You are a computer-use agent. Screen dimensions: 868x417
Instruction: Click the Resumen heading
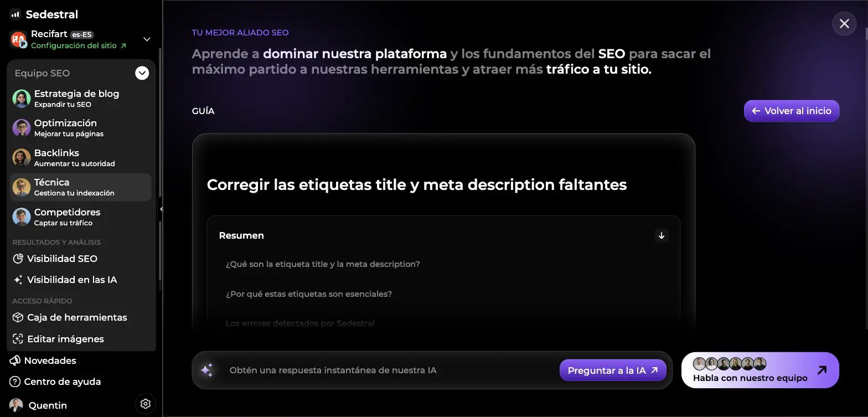click(241, 235)
